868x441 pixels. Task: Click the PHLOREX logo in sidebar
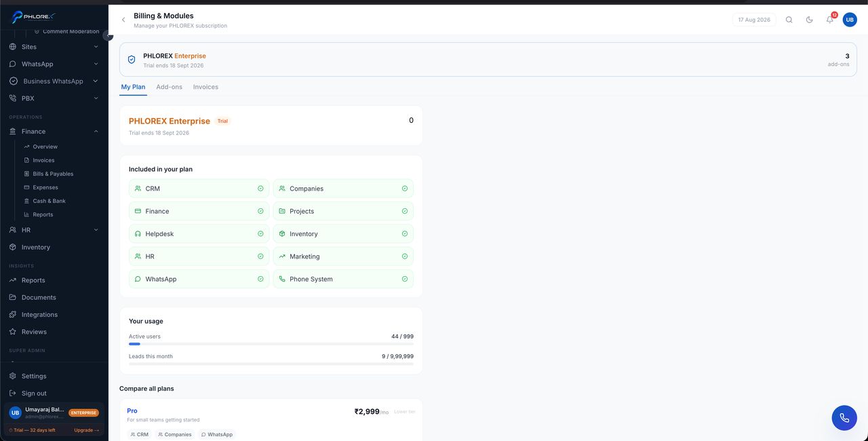coord(33,16)
